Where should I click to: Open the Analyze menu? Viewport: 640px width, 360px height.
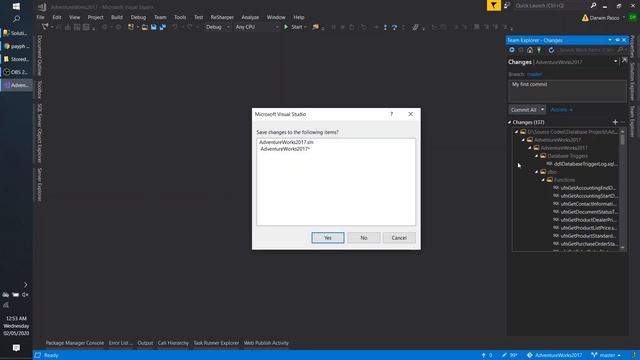point(250,17)
